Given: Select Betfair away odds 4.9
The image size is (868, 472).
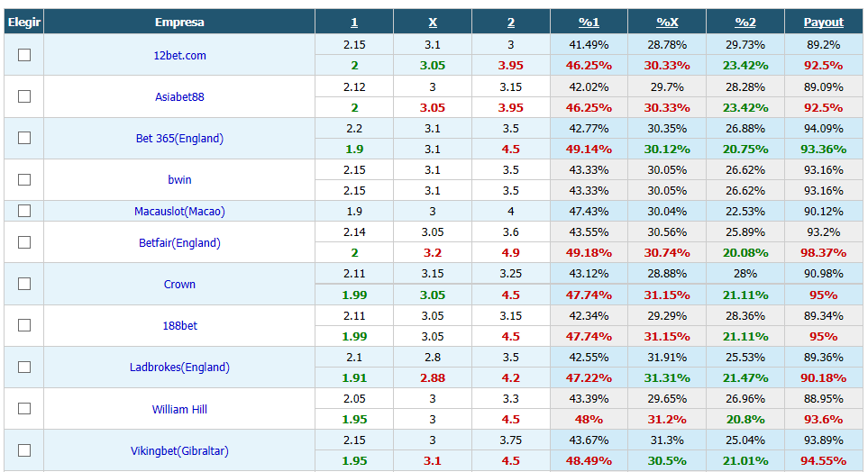Looking at the screenshot, I should coord(511,253).
